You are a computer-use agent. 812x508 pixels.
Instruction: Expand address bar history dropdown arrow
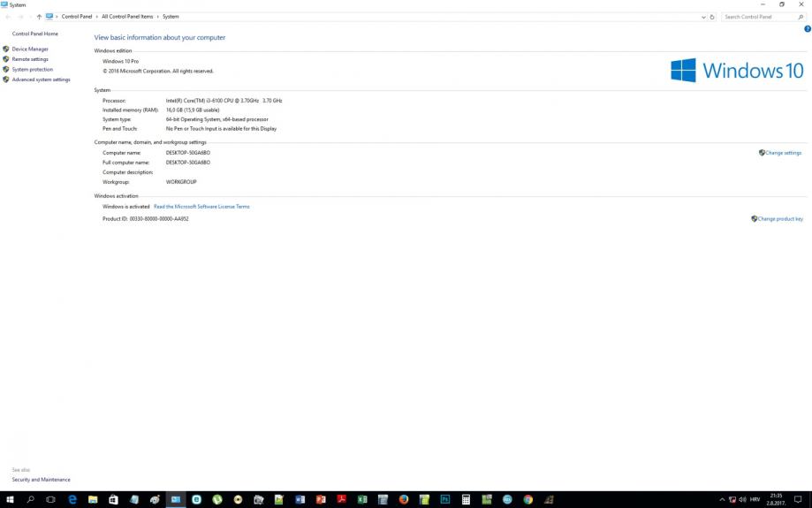(703, 17)
